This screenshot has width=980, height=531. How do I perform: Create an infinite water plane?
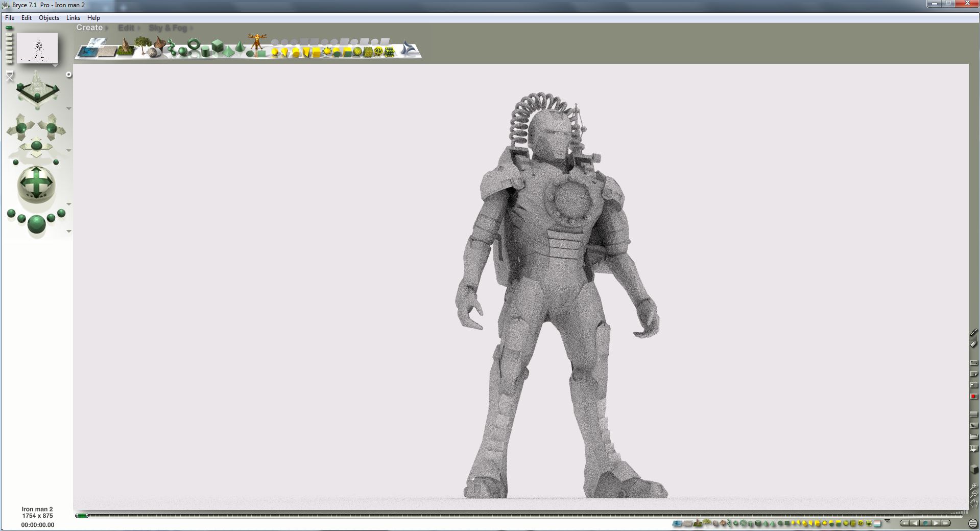tap(87, 52)
